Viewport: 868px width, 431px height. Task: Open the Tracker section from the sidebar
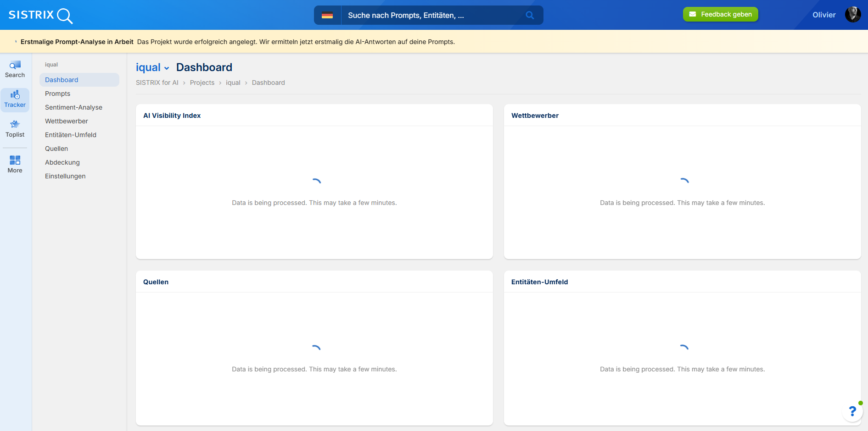[x=15, y=99]
